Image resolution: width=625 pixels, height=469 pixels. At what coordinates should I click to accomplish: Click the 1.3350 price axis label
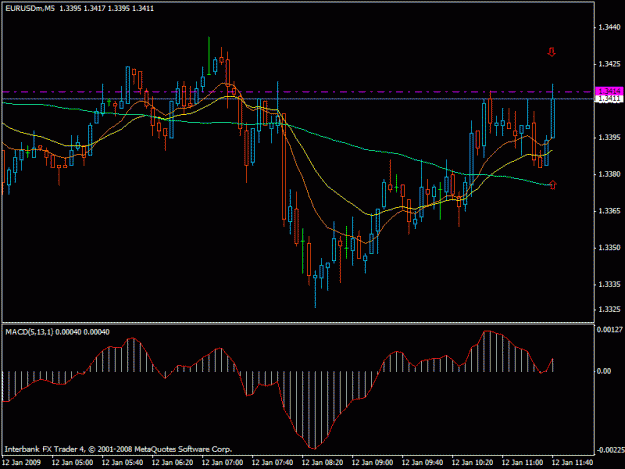pos(609,247)
